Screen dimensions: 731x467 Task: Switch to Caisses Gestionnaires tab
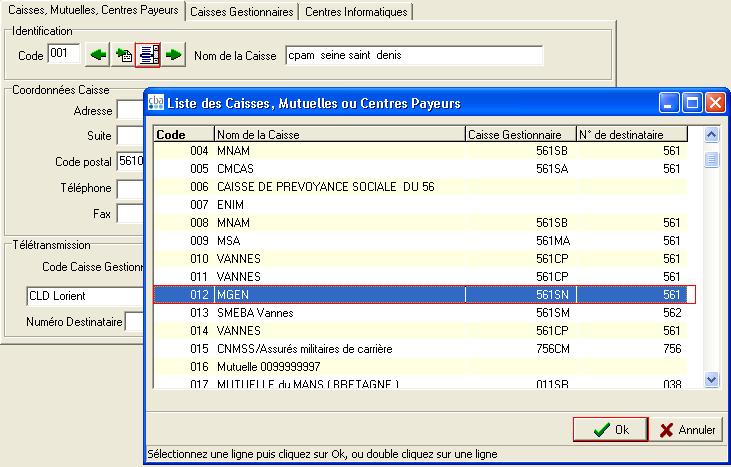coord(242,12)
